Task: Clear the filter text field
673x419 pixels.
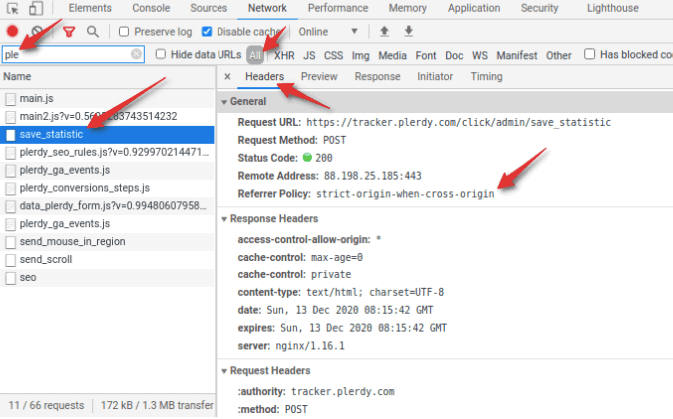Action: pos(137,54)
